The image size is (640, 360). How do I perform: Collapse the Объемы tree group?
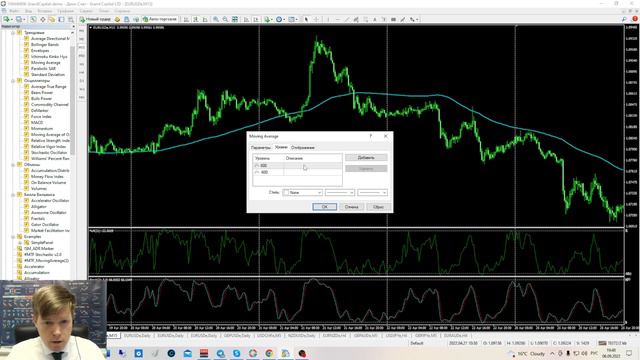[13, 165]
